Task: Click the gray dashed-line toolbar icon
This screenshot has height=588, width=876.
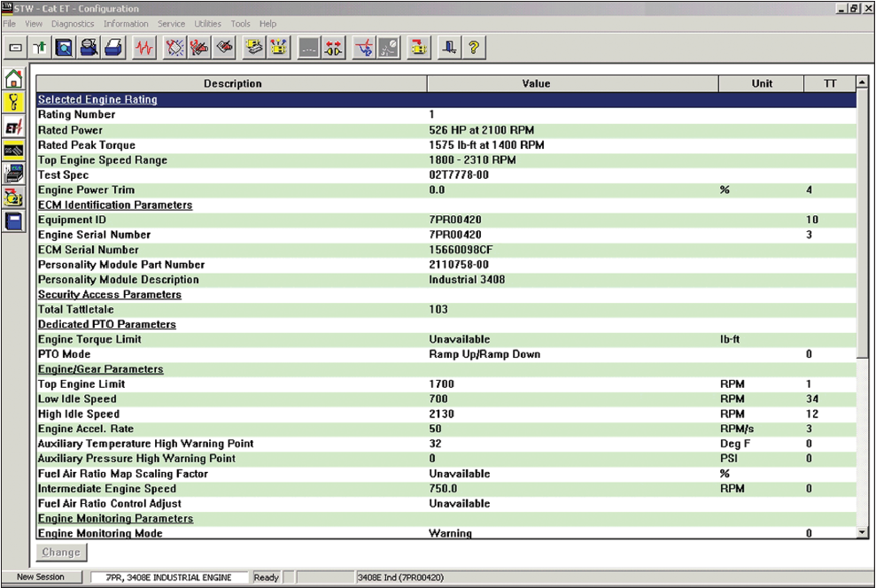Action: [x=309, y=48]
